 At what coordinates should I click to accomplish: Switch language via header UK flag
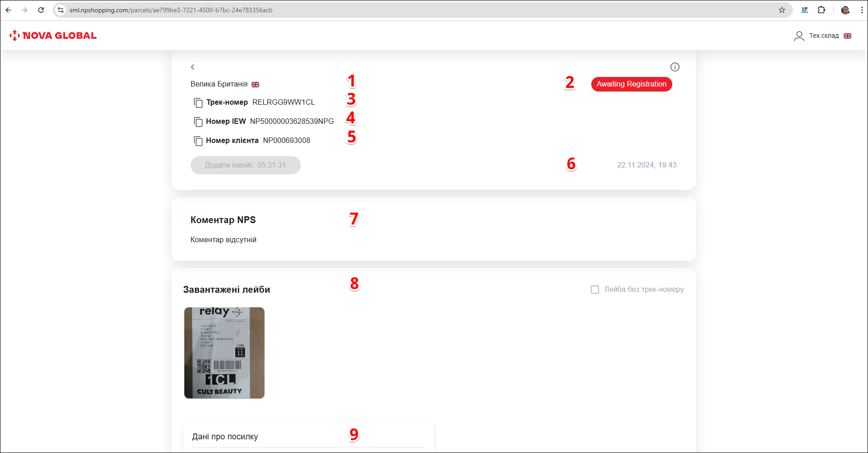pyautogui.click(x=847, y=36)
